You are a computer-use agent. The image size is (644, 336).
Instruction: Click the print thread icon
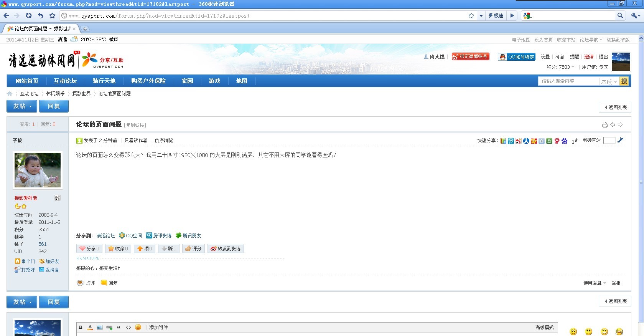pos(604,124)
